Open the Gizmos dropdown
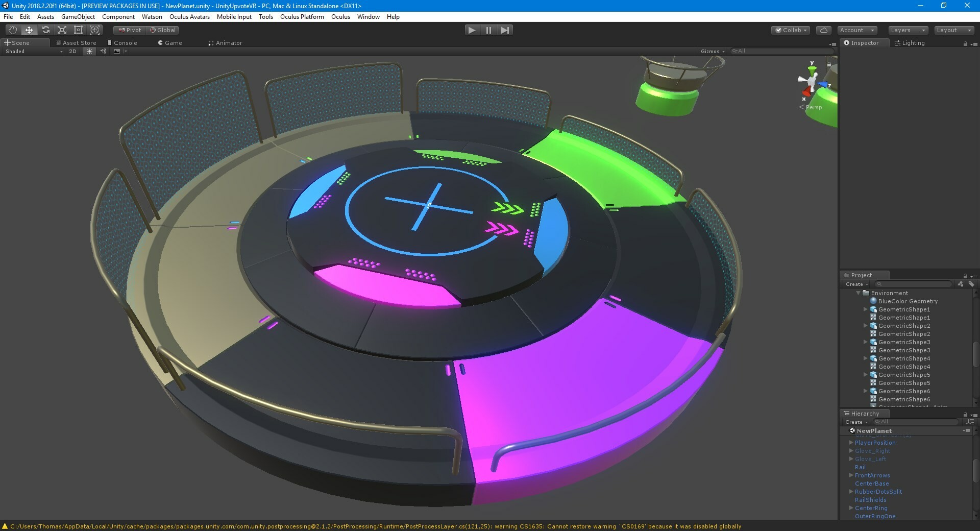The image size is (980, 531). [x=712, y=51]
